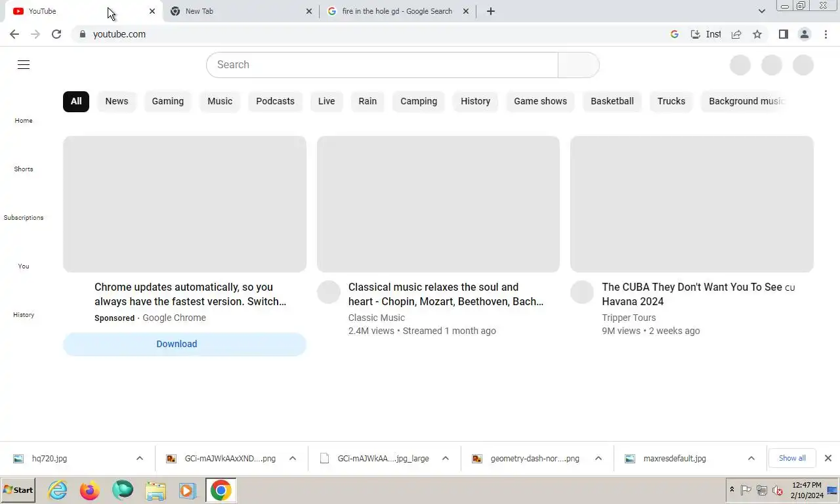The image size is (840, 504).
Task: Click the CUBA Havana 2024 video thumbnail
Action: [x=692, y=204]
